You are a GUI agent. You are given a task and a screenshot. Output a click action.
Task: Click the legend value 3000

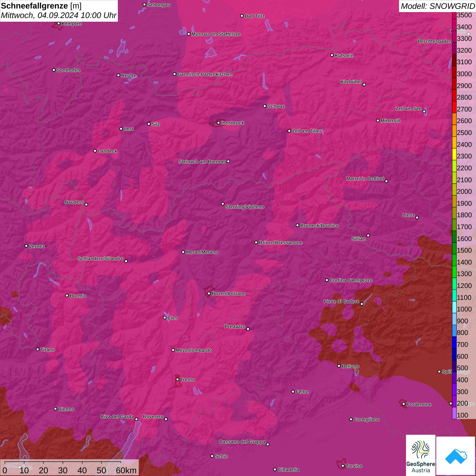(464, 74)
